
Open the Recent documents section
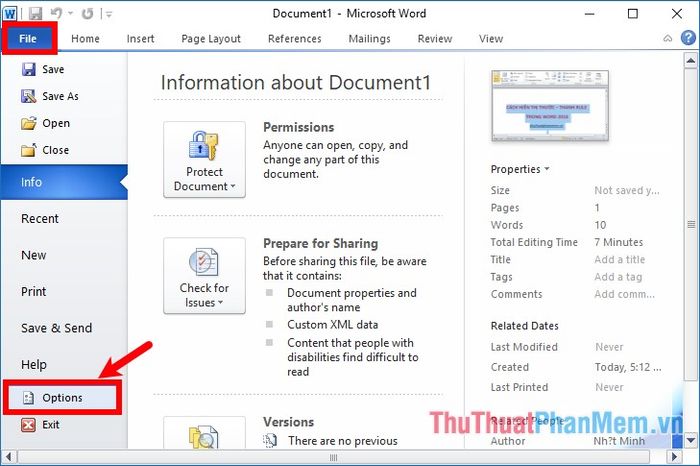coord(64,219)
